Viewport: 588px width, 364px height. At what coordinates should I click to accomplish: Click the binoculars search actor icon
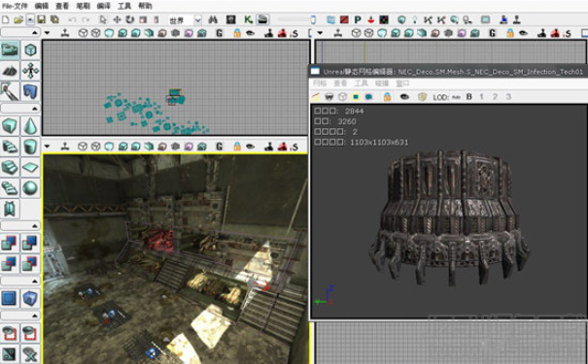[x=213, y=19]
